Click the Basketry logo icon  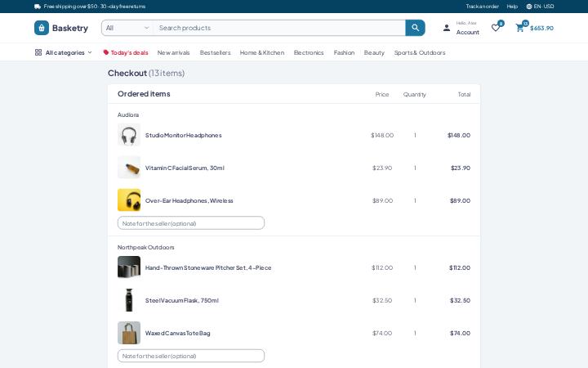point(42,28)
